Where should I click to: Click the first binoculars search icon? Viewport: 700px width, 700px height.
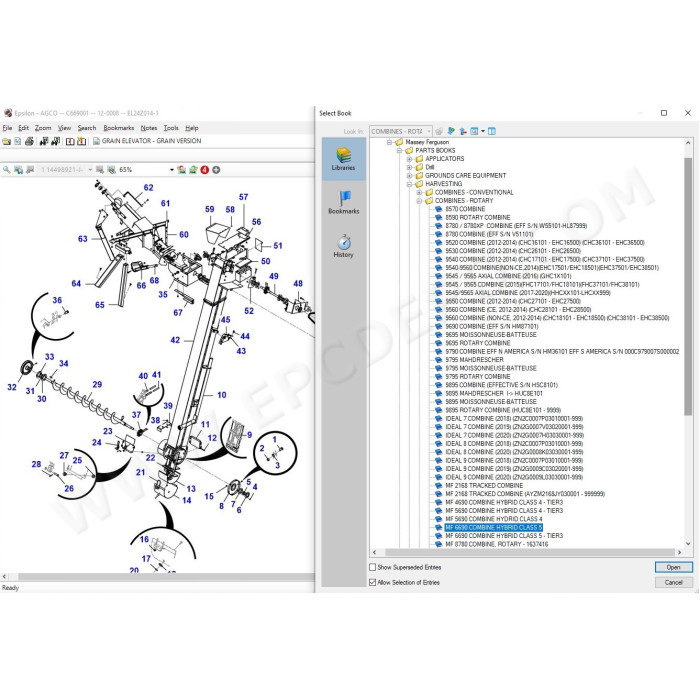point(44,142)
